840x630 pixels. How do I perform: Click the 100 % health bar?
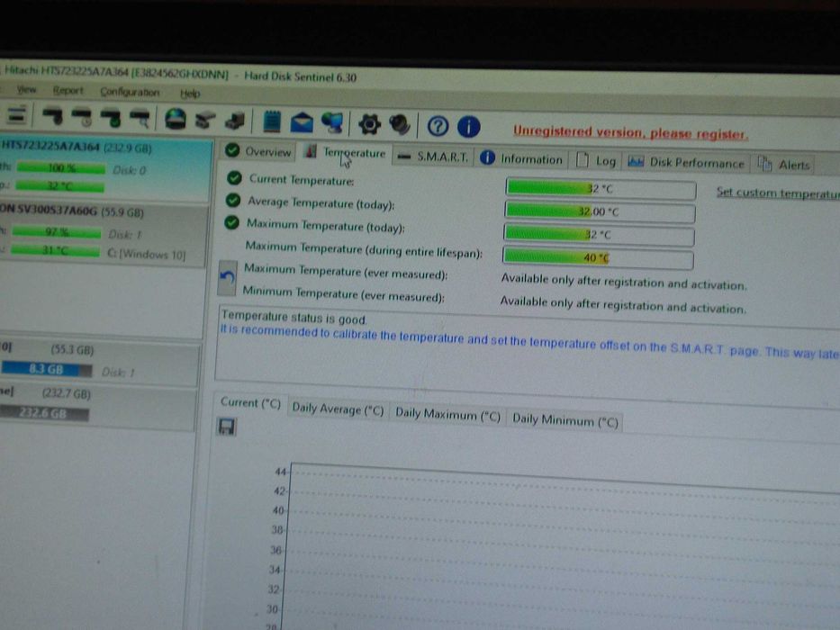[x=61, y=168]
